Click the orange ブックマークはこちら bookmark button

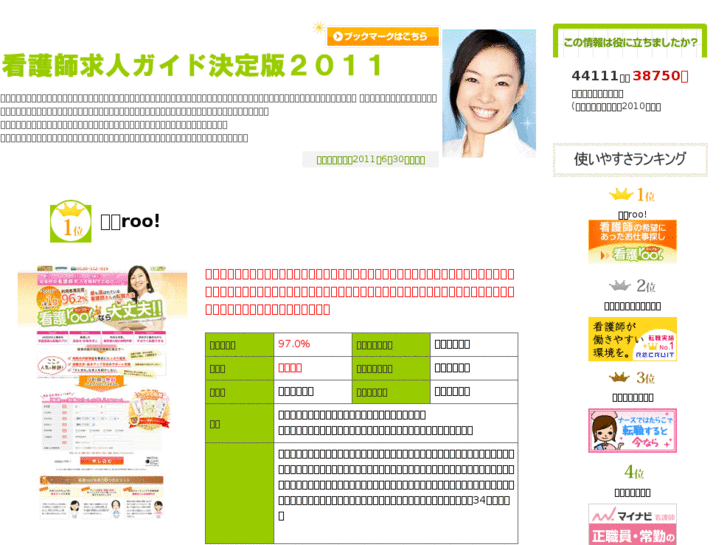pyautogui.click(x=383, y=36)
